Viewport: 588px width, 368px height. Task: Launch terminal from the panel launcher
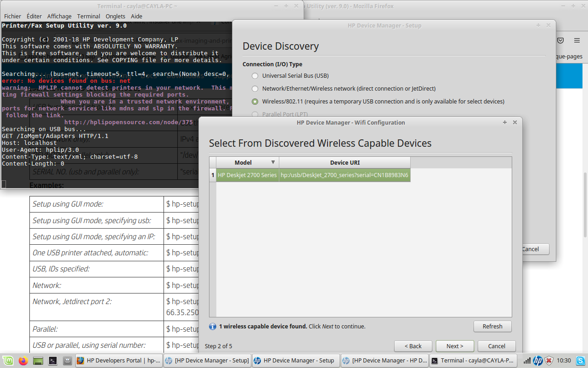point(53,361)
